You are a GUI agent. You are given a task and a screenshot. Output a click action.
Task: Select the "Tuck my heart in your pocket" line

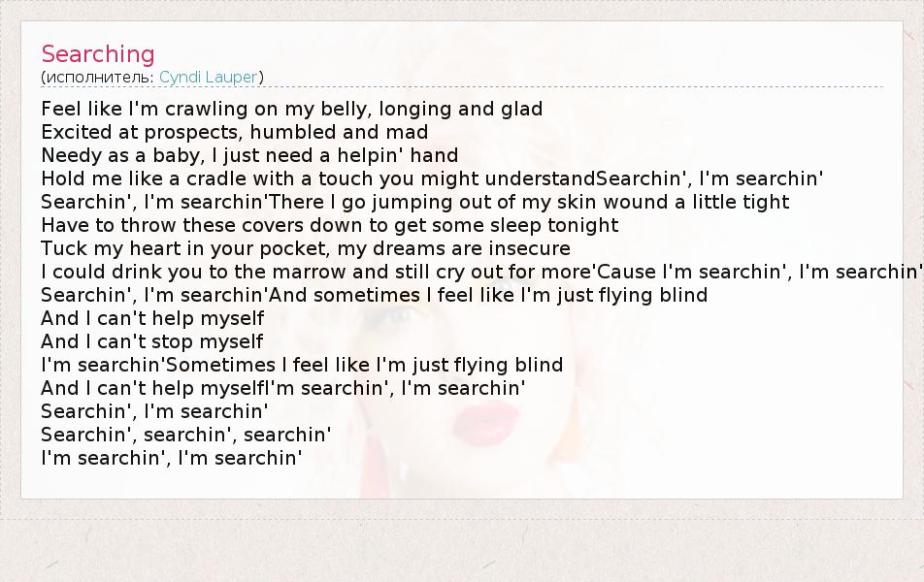click(306, 248)
